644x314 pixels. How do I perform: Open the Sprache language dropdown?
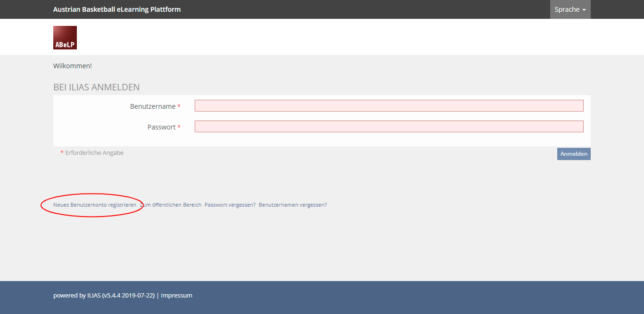[x=570, y=9]
